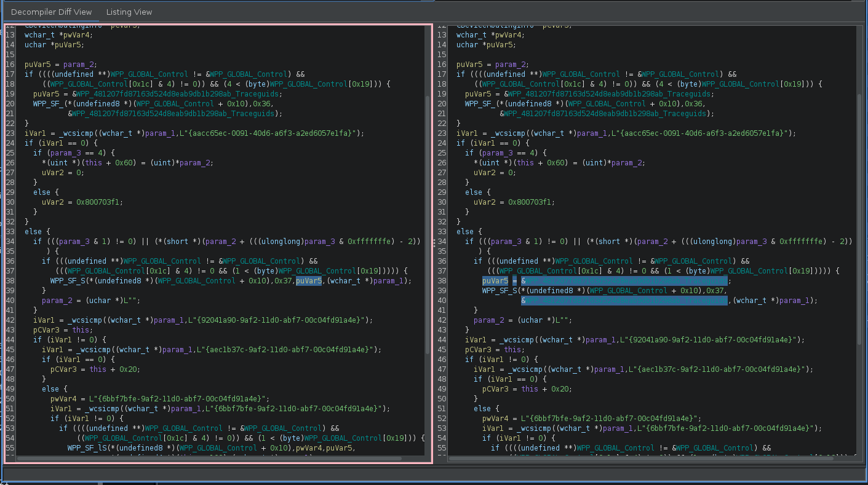Switch to the Listing View tab
868x485 pixels.
point(129,12)
